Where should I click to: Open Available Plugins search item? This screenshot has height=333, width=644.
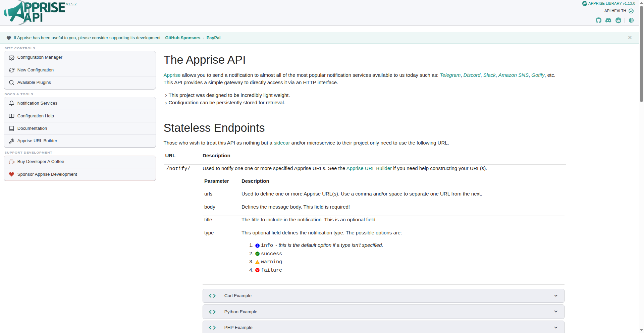(x=80, y=82)
